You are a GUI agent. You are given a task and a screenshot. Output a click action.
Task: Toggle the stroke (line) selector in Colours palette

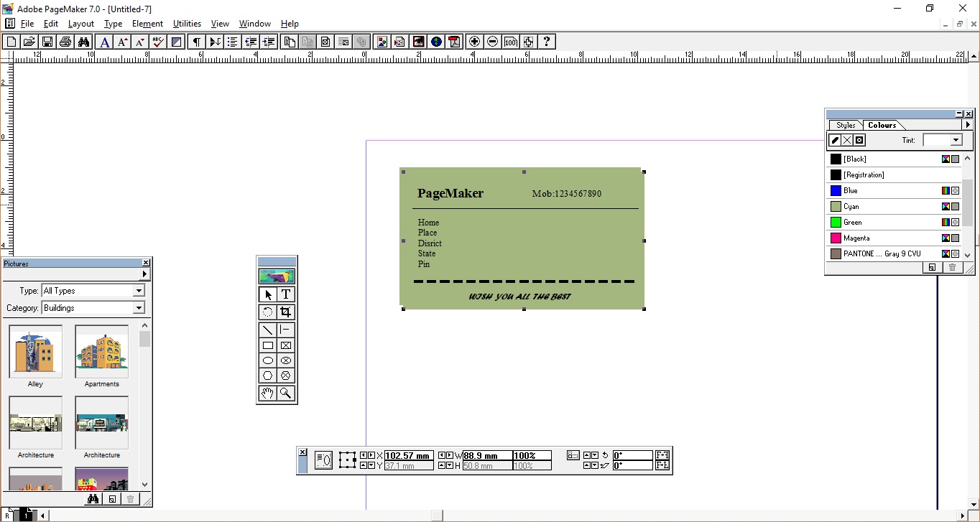(835, 140)
